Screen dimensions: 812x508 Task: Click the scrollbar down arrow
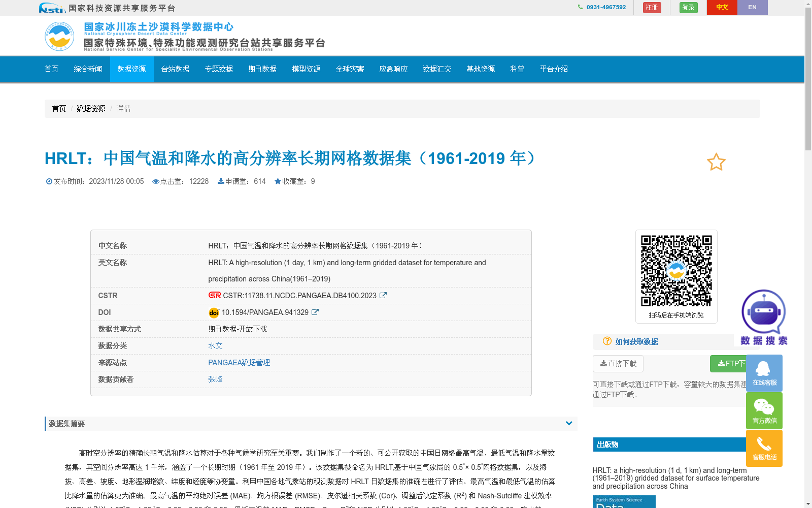(x=808, y=504)
